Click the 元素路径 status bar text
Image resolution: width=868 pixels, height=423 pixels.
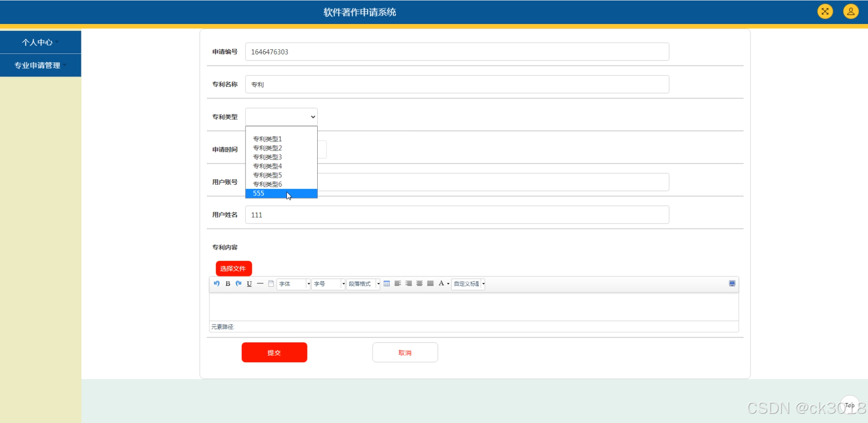pyautogui.click(x=223, y=327)
